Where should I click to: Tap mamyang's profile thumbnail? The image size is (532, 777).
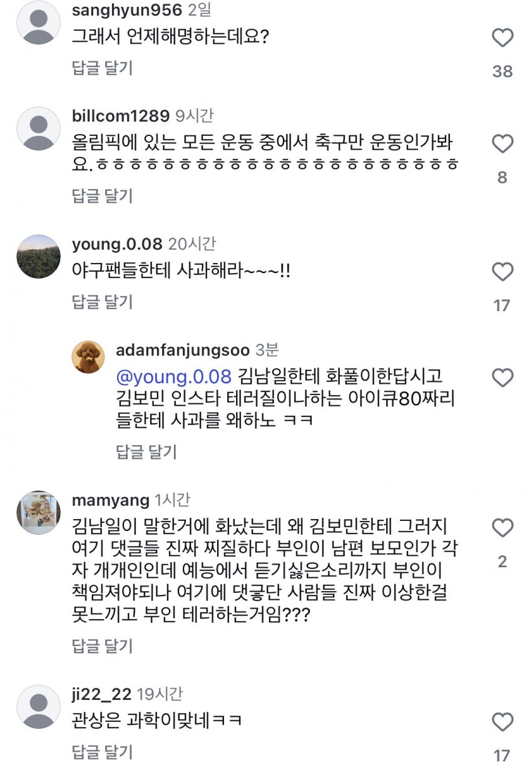39,513
